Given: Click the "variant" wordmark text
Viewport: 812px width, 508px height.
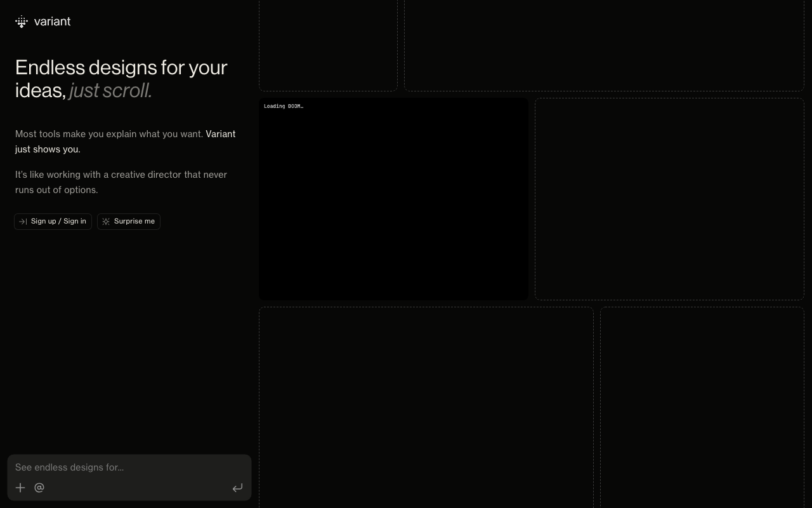Looking at the screenshot, I should [52, 22].
